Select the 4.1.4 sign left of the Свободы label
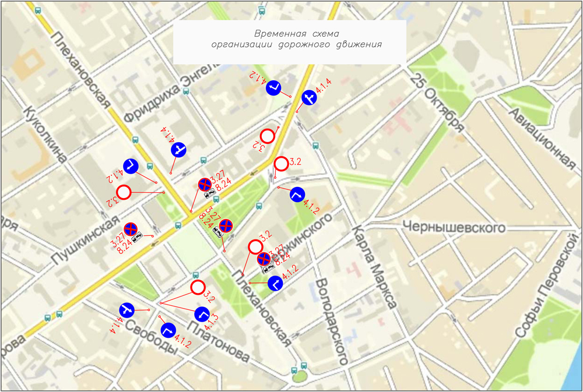The height and width of the screenshot is (392, 583). [127, 310]
